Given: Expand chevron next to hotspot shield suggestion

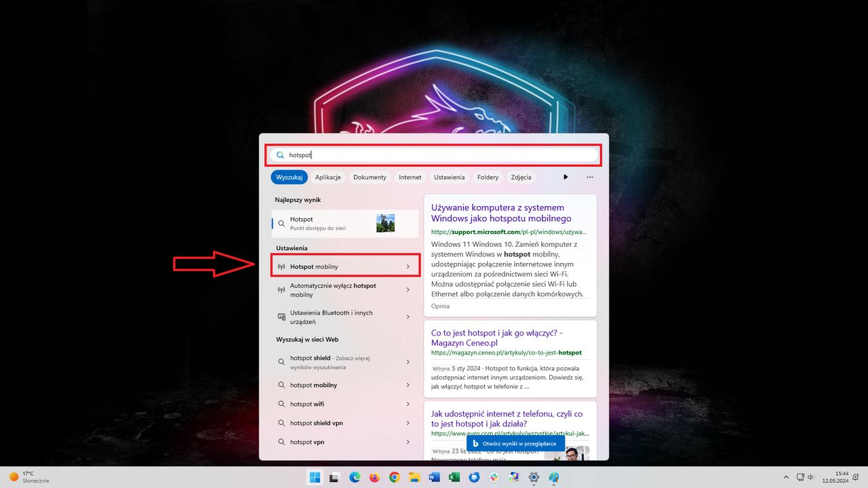Looking at the screenshot, I should coord(408,362).
